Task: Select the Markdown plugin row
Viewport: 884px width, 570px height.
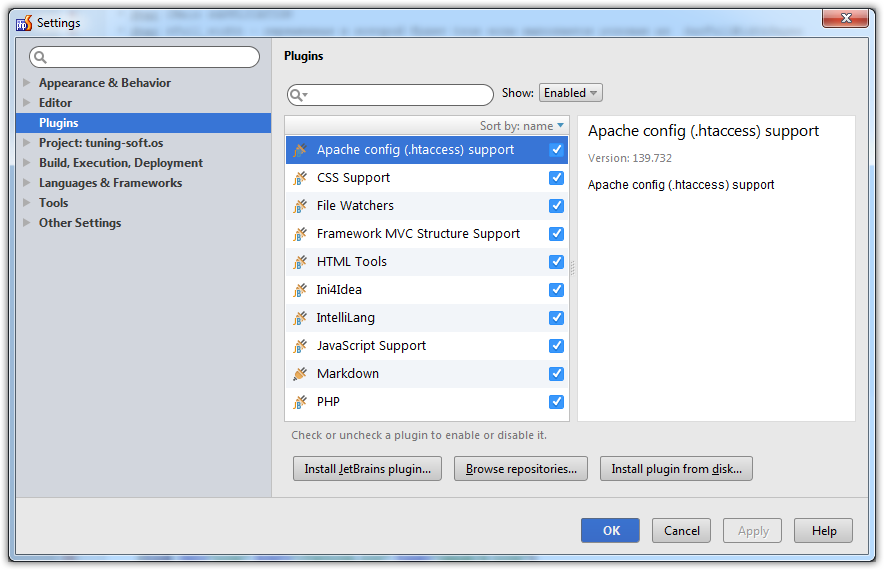Action: (427, 374)
